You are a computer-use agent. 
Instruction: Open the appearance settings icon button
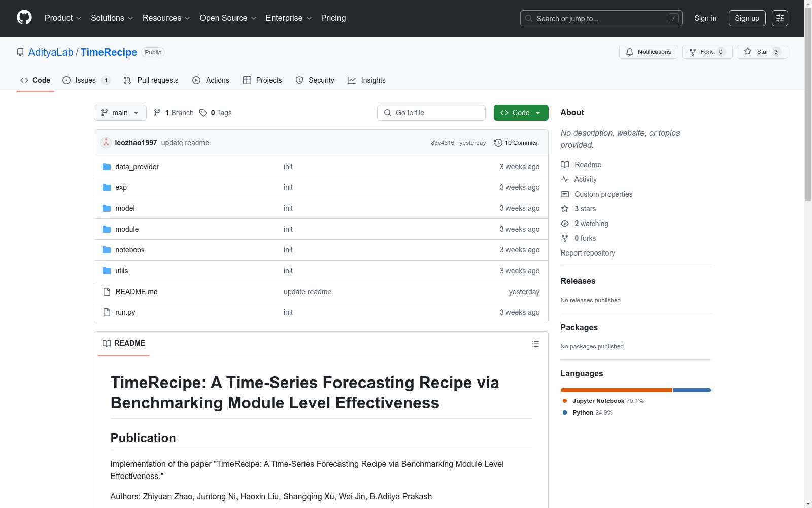780,18
